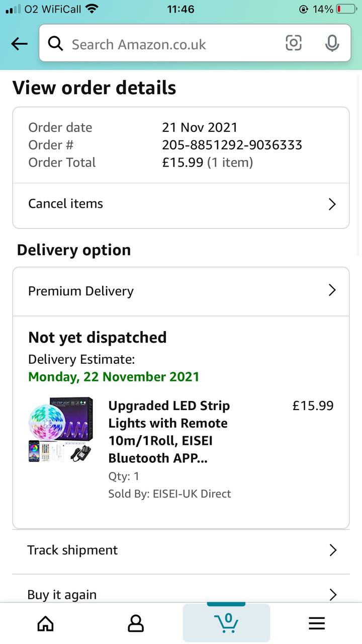362x644 pixels.
Task: Choose Buy it again row
Action: 62,595
